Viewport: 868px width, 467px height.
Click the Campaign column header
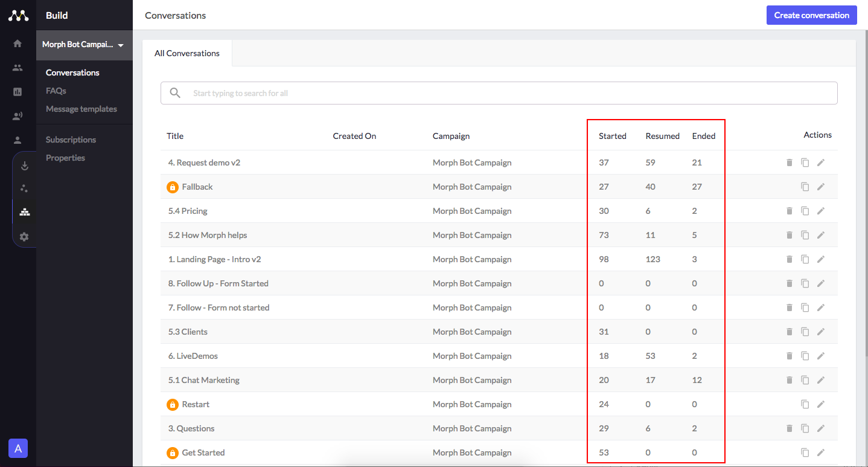pos(451,136)
